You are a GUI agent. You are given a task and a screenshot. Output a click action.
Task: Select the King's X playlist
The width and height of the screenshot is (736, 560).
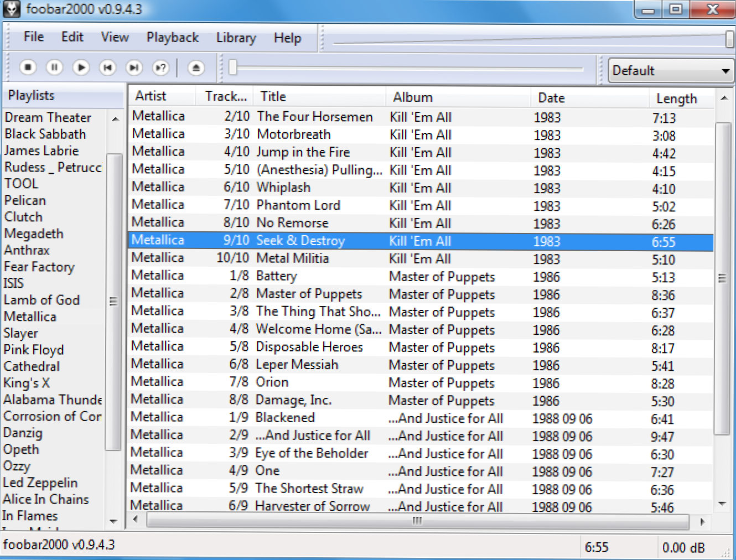tap(27, 383)
